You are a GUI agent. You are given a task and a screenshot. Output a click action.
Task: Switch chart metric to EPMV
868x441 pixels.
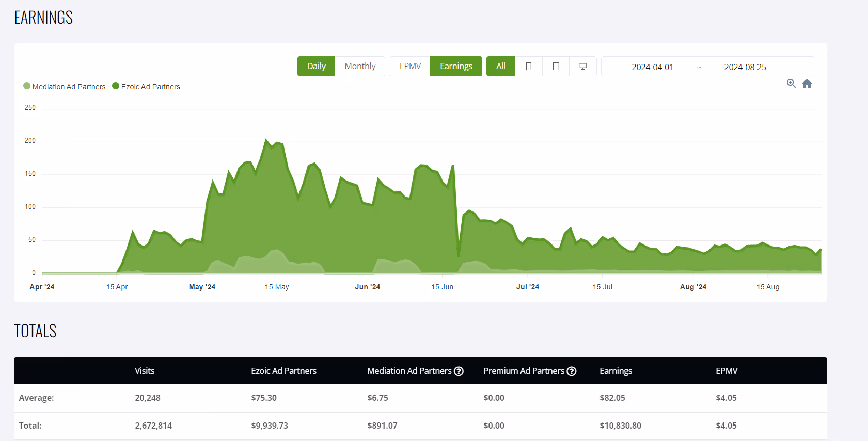(410, 67)
